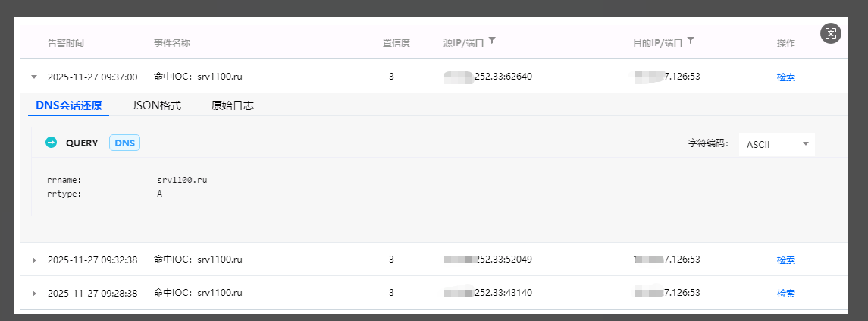Screen dimensions: 868x321
Task: Click 检索 link for 09:28:38 alert
Action: coord(785,293)
